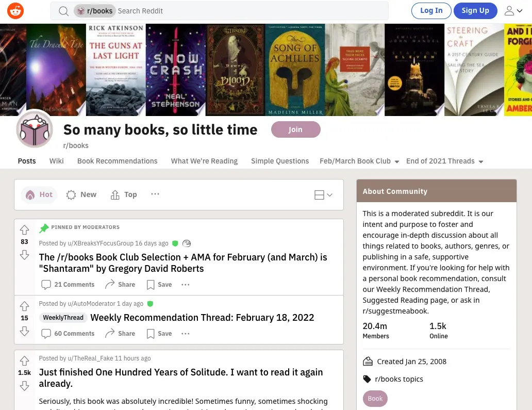Open 21 Comments on Shantaram post
This screenshot has width=532, height=410.
68,284
